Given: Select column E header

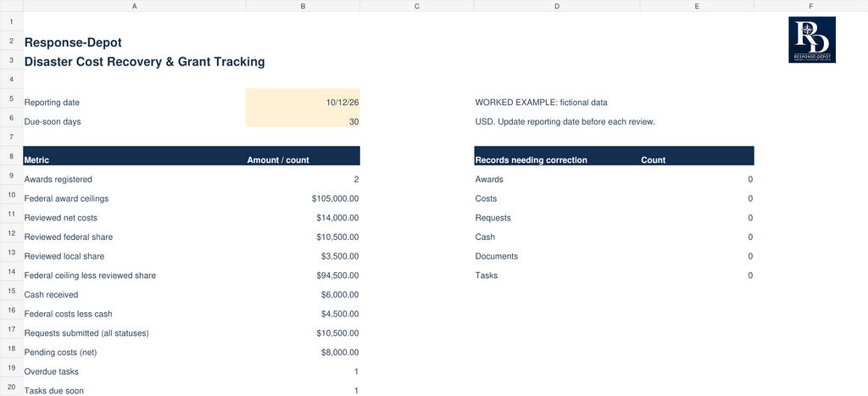Looking at the screenshot, I should click(x=697, y=6).
